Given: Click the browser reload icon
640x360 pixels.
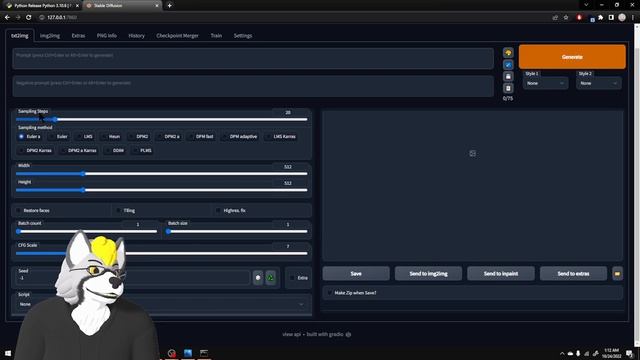Looking at the screenshot, I should [x=29, y=18].
